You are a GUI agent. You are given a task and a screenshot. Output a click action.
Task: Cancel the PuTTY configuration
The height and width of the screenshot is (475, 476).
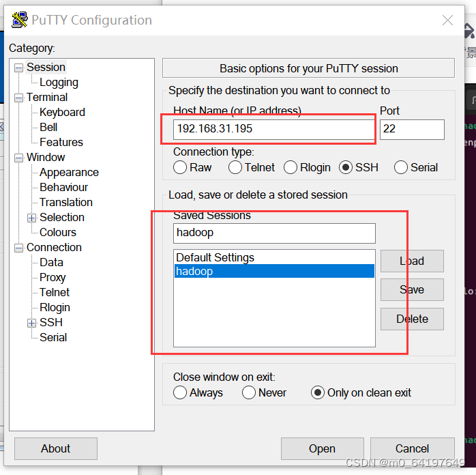(x=413, y=449)
